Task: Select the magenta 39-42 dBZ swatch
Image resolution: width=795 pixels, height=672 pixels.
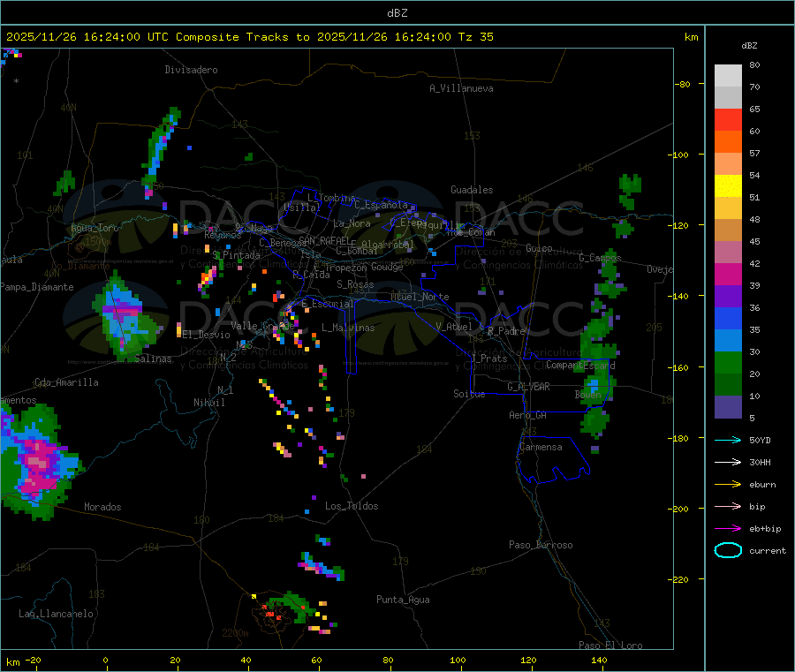Action: coord(728,274)
